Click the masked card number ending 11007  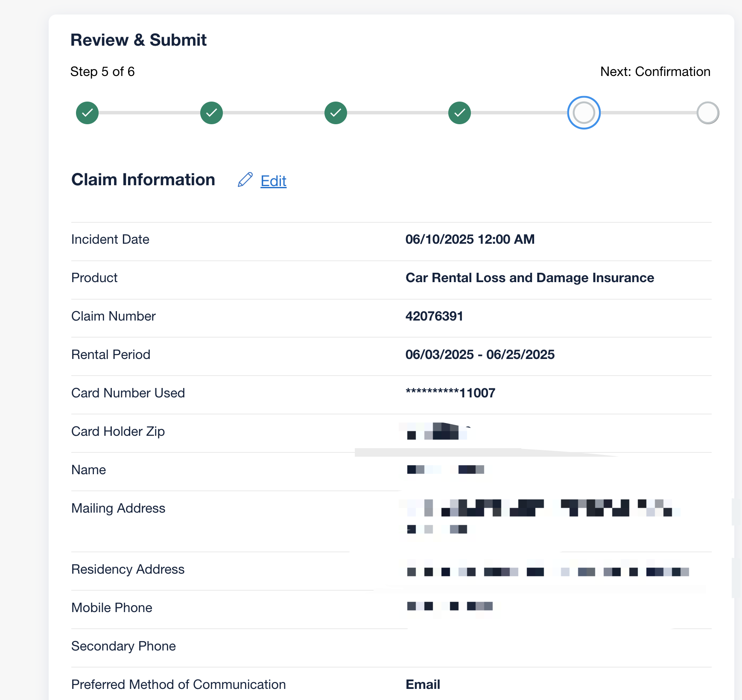point(450,393)
